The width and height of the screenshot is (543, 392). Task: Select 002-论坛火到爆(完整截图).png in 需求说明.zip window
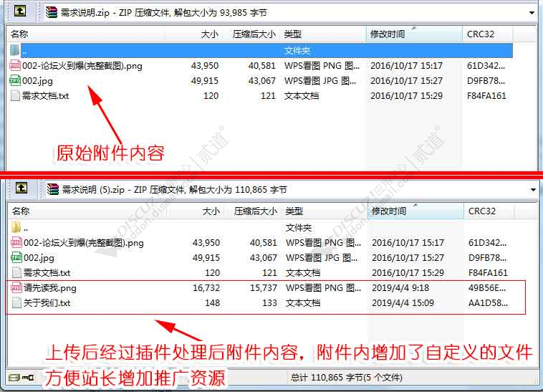click(x=82, y=65)
